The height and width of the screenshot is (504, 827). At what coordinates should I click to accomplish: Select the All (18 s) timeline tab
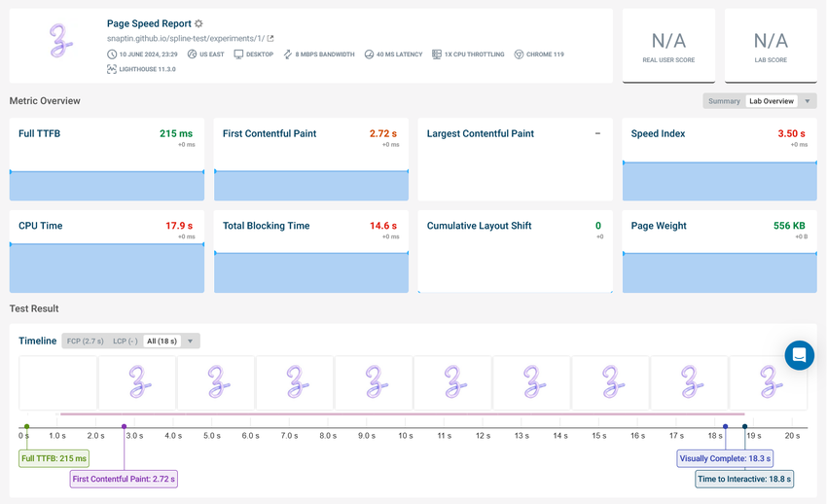click(162, 342)
